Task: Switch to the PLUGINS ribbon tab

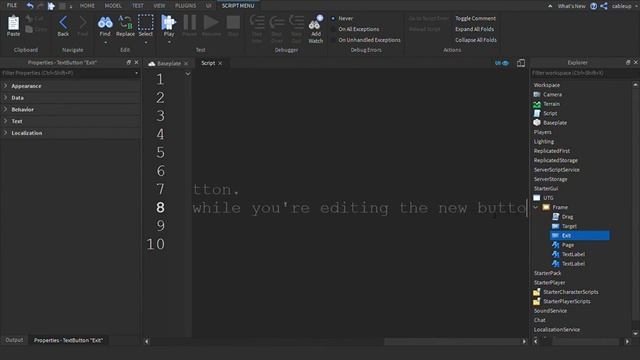Action: click(x=185, y=6)
